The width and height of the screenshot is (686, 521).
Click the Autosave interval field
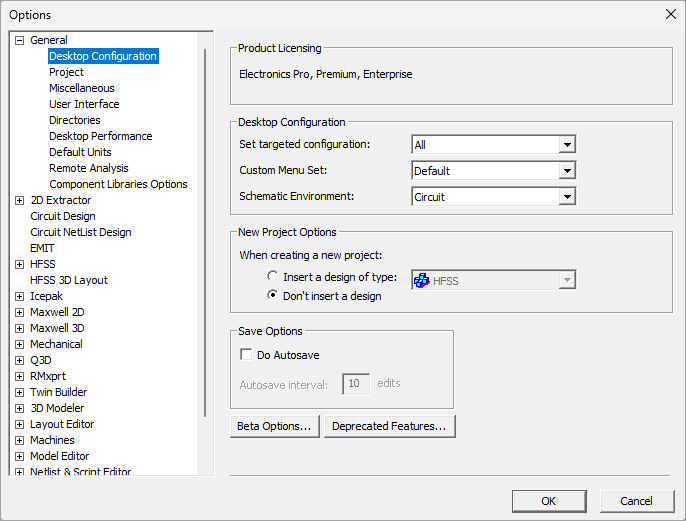356,384
